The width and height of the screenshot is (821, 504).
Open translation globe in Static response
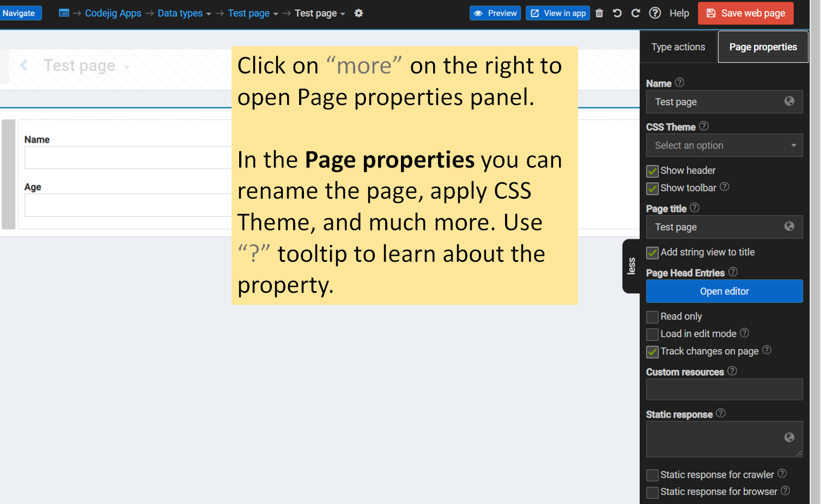[789, 438]
